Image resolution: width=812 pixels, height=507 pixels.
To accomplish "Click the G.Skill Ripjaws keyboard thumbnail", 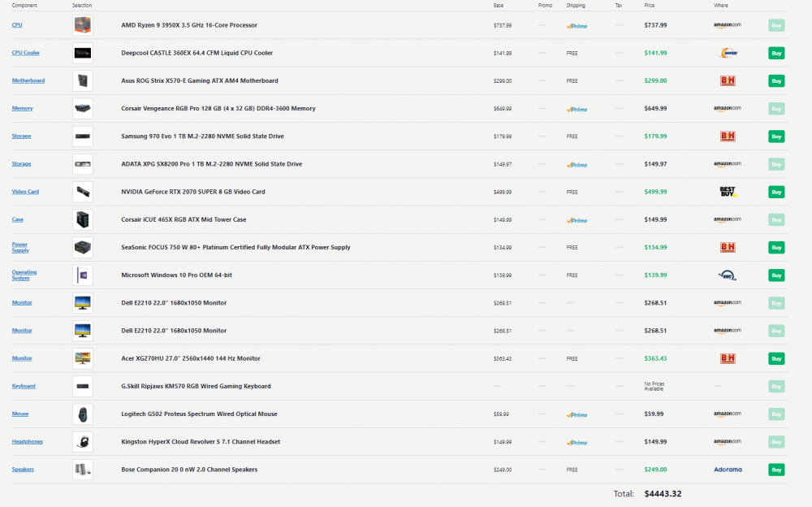I will pyautogui.click(x=83, y=386).
